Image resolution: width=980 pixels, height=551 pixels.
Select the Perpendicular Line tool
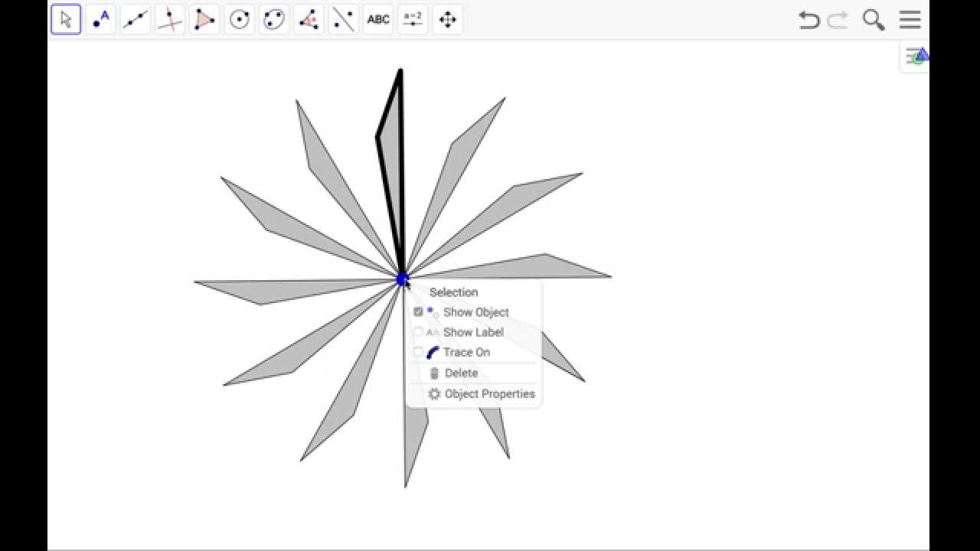click(x=170, y=19)
